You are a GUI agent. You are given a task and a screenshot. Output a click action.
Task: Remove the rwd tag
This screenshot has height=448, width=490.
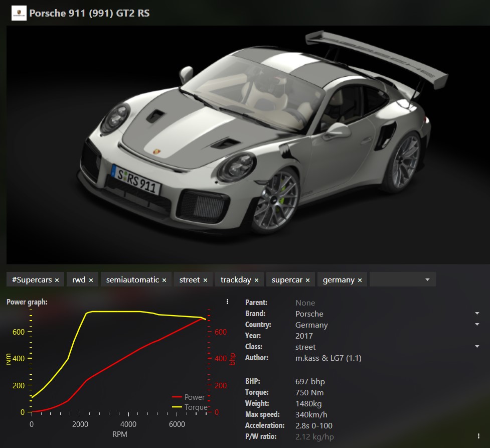click(91, 280)
